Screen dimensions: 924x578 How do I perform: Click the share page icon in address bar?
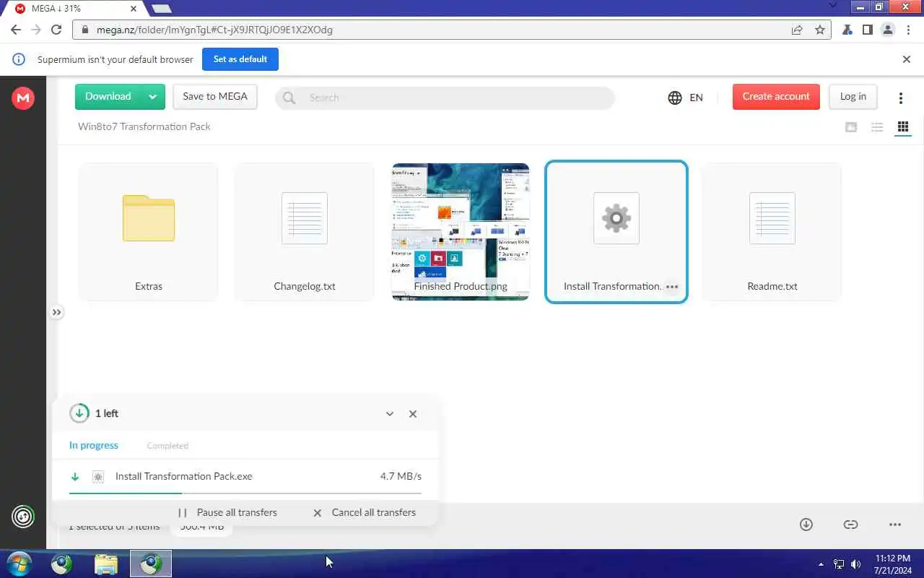pos(797,30)
